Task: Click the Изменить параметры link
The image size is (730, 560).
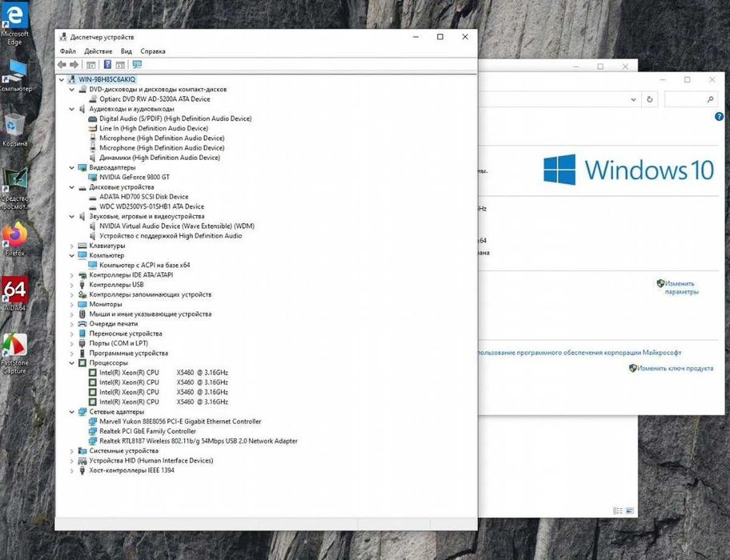Action: tap(681, 287)
